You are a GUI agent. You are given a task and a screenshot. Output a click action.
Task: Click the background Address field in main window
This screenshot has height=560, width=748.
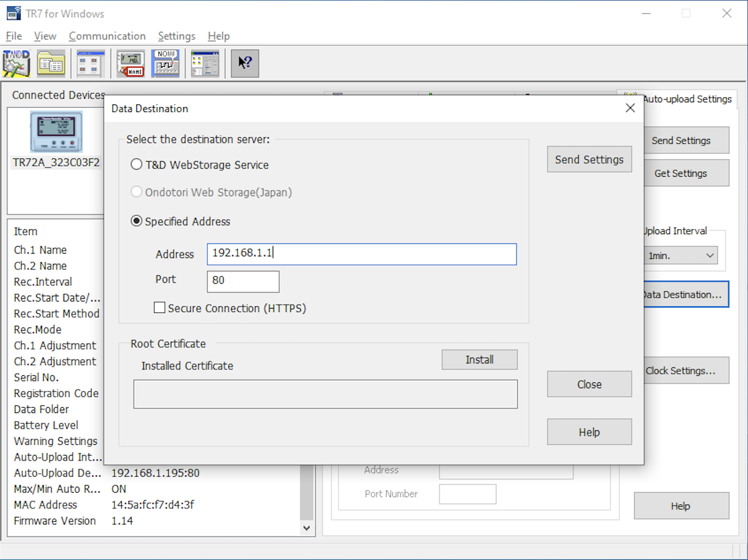click(506, 472)
